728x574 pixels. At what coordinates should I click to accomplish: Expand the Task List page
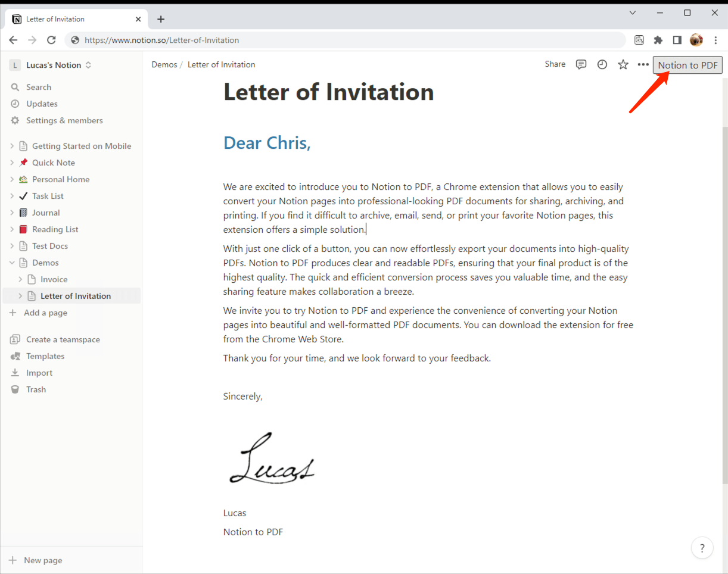[12, 196]
